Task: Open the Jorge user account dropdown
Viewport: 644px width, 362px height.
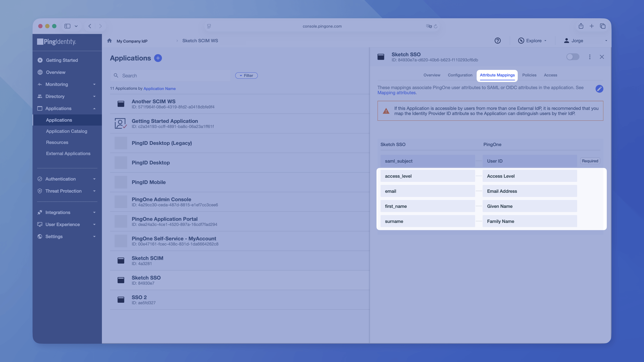Action: [x=585, y=41]
